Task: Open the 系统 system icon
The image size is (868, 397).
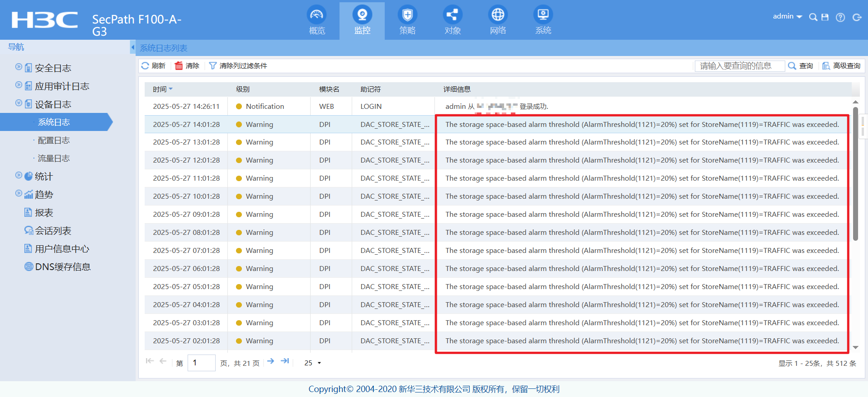Action: 543,16
